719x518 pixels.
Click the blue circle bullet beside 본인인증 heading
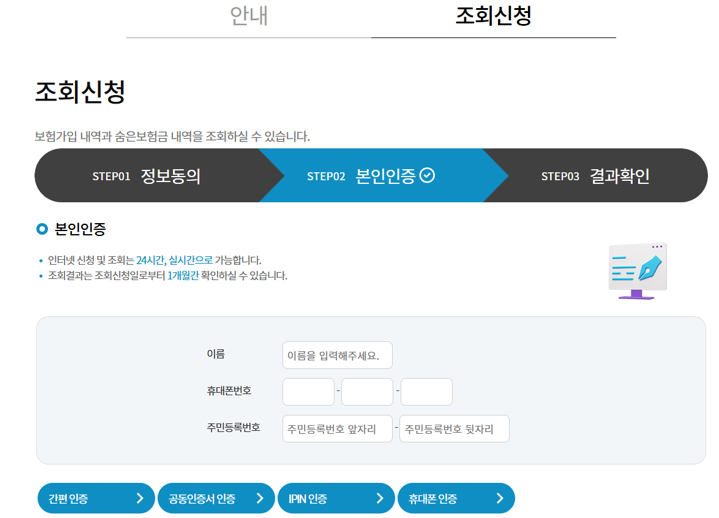point(42,229)
